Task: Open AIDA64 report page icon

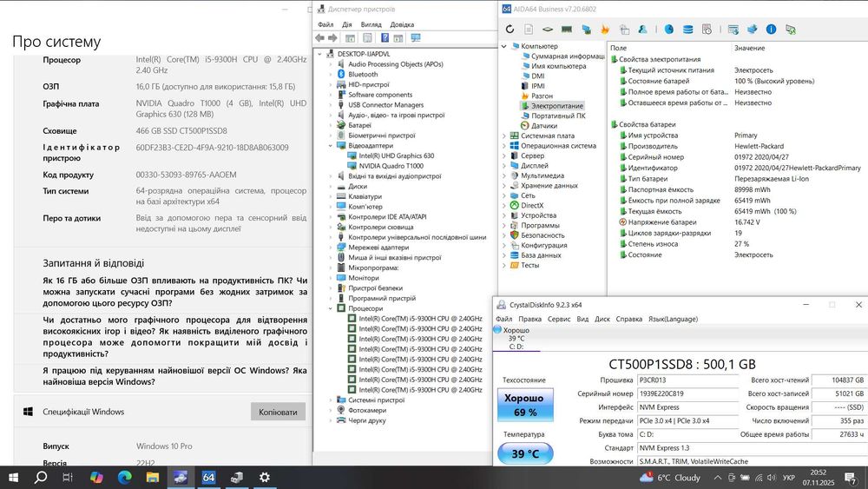Action: [529, 30]
